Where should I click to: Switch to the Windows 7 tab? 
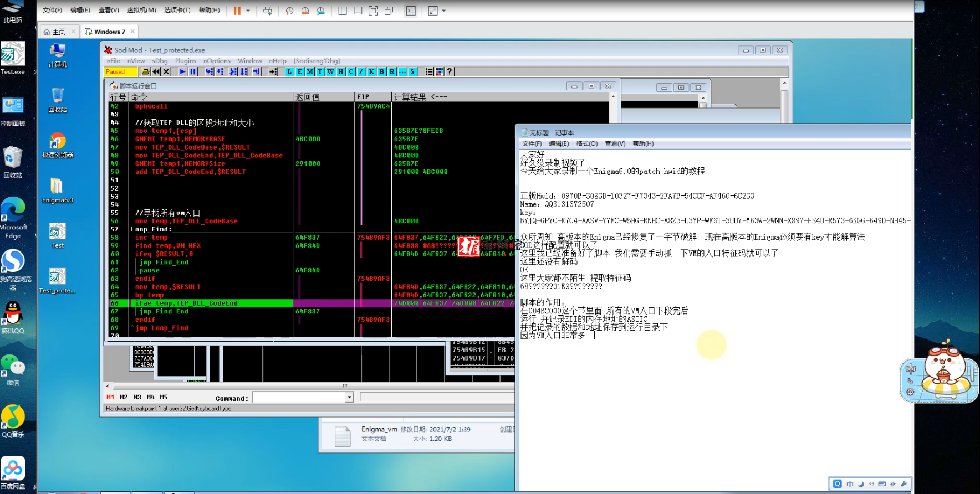109,32
